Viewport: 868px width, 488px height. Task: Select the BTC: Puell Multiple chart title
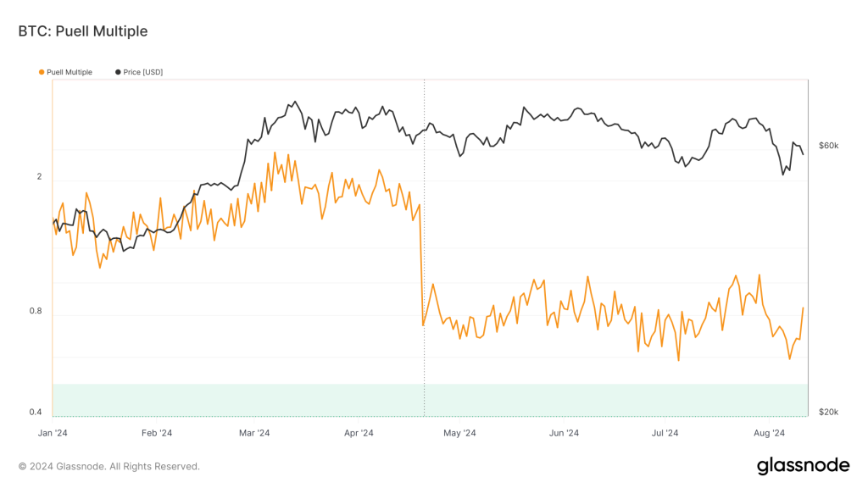click(83, 31)
